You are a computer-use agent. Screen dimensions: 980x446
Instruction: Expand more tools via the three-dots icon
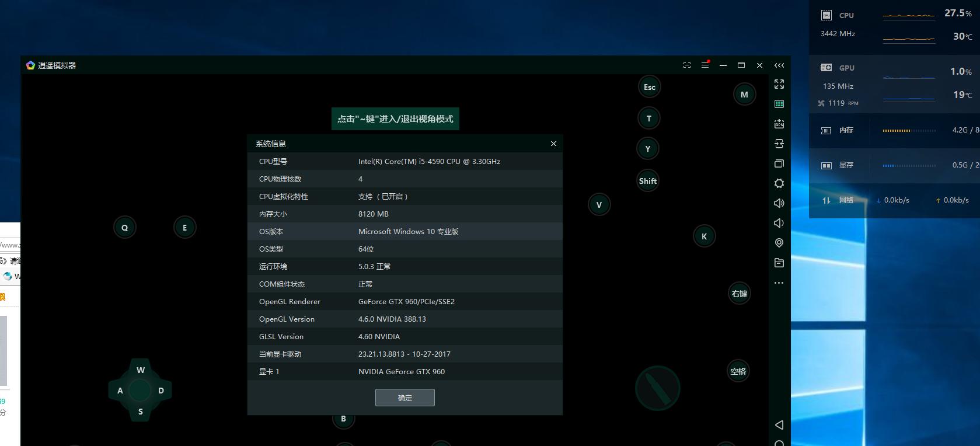tap(779, 283)
